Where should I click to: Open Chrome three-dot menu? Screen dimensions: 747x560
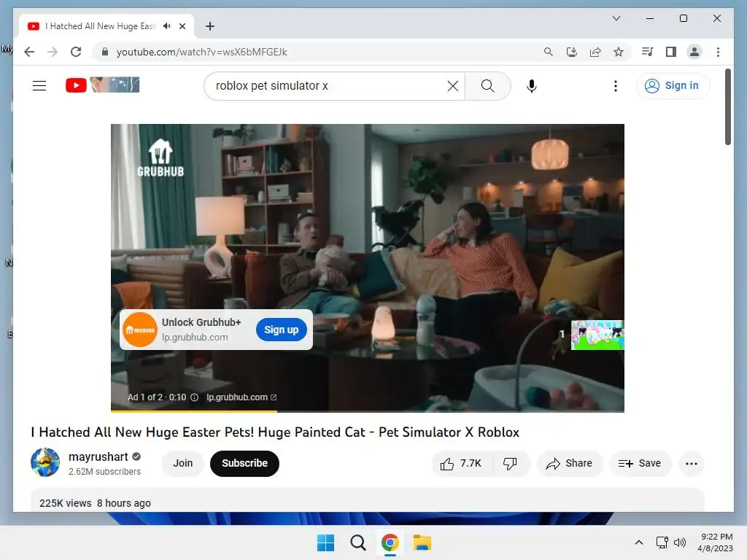click(718, 52)
